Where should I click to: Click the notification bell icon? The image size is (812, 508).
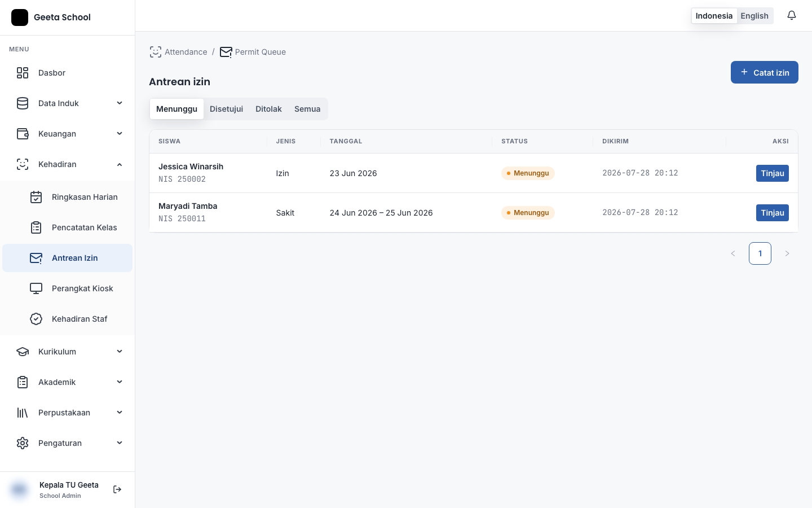point(792,16)
